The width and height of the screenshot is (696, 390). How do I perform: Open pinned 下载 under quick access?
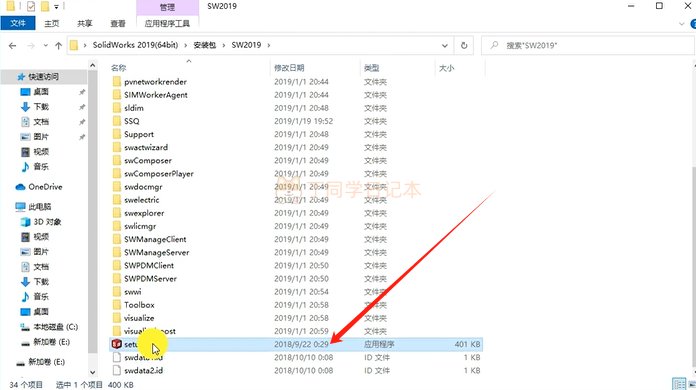click(x=41, y=107)
